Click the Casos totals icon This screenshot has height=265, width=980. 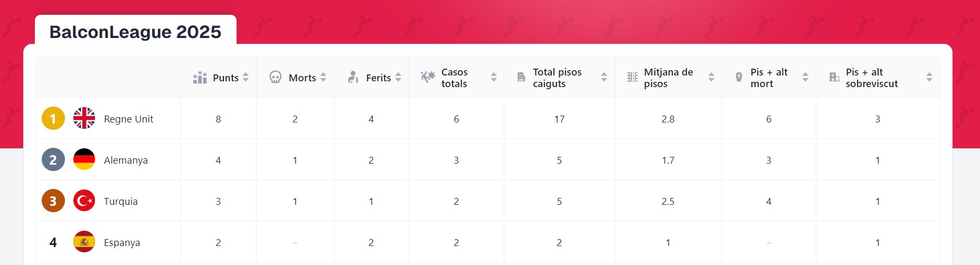click(427, 77)
